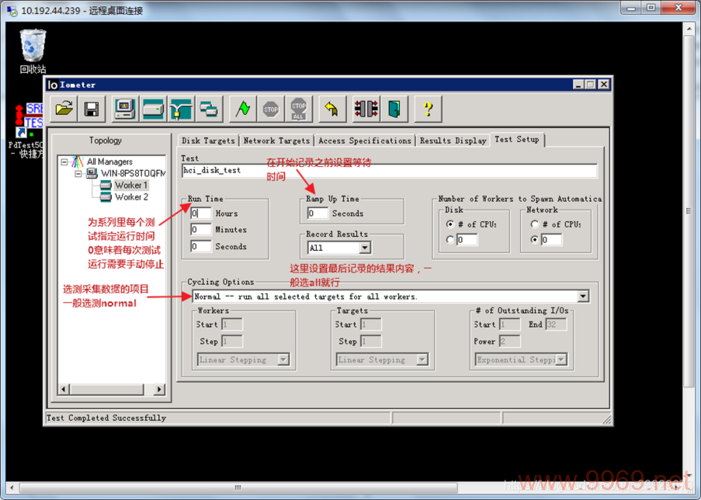The height and width of the screenshot is (500, 701).
Task: Click the Test description field
Action: click(389, 170)
